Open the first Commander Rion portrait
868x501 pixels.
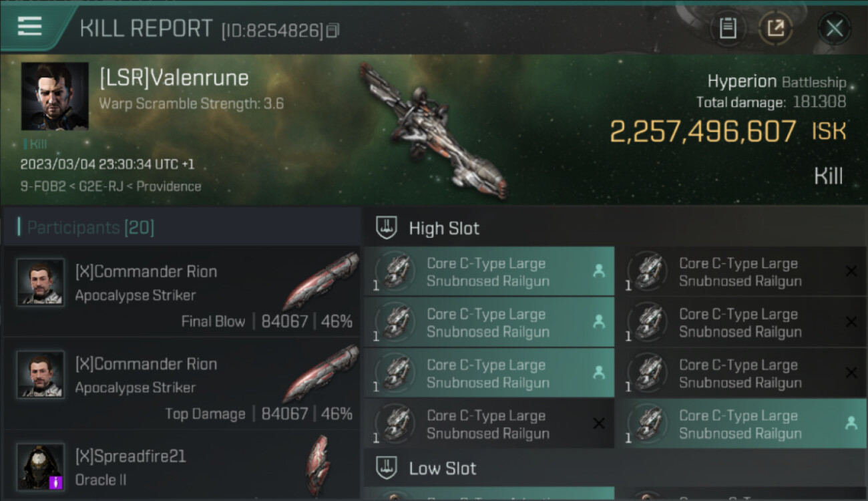point(41,282)
